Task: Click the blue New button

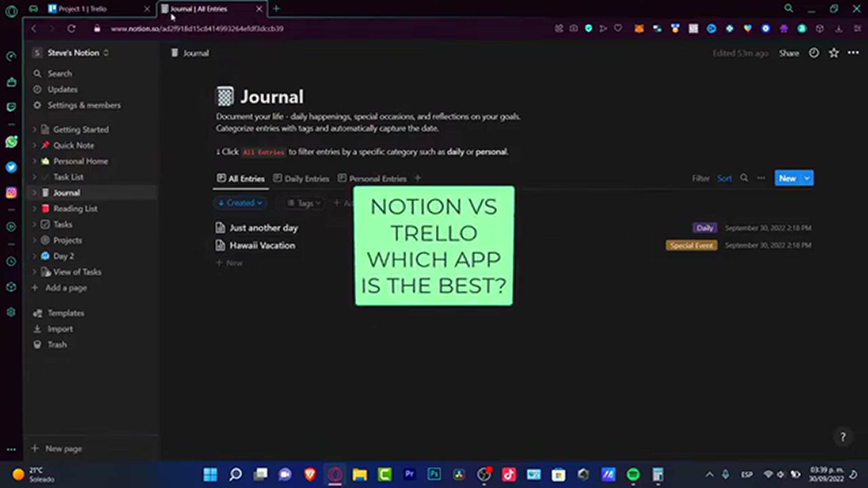Action: (788, 178)
